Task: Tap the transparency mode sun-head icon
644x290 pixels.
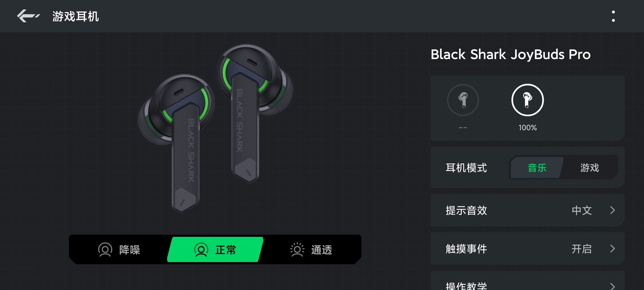Action: (297, 250)
